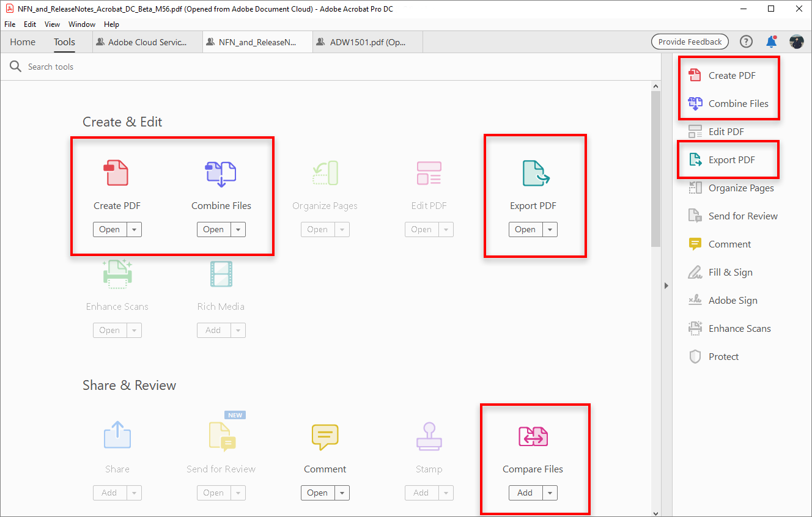Switch to the ADW1501.pdf document tab
Viewport: 812px width, 517px height.
367,42
